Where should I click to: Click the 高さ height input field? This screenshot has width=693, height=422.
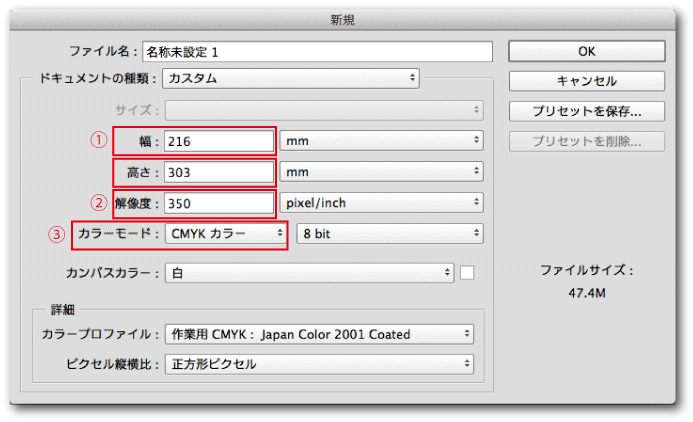click(x=218, y=172)
